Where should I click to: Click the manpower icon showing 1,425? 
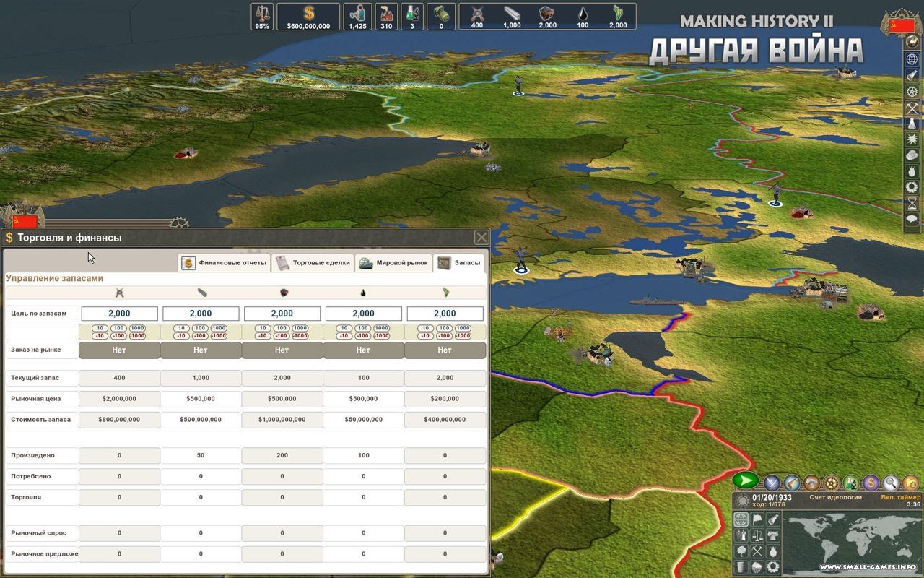[357, 12]
